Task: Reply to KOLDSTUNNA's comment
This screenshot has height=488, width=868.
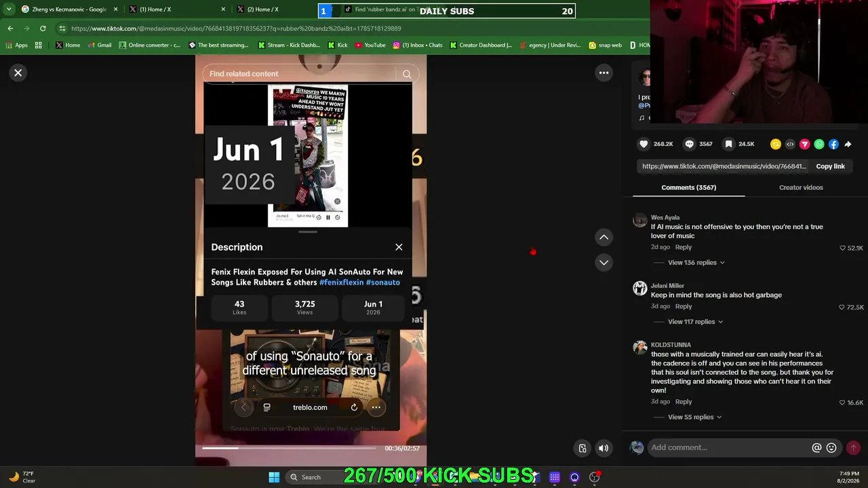Action: [683, 402]
